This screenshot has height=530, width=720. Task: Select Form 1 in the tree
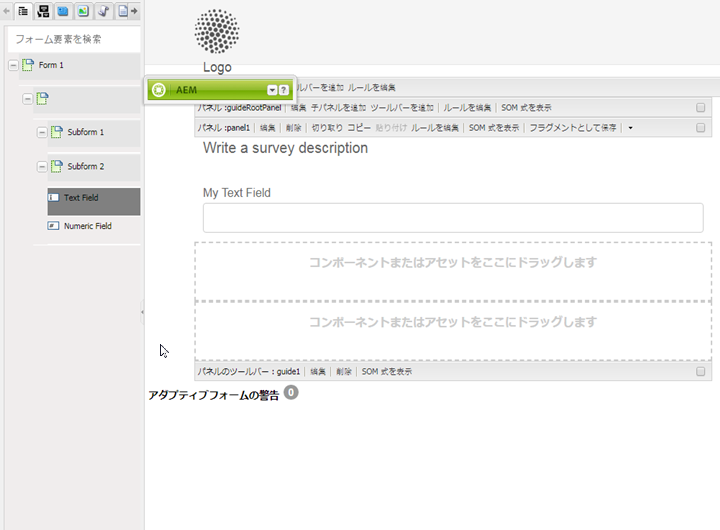[51, 65]
